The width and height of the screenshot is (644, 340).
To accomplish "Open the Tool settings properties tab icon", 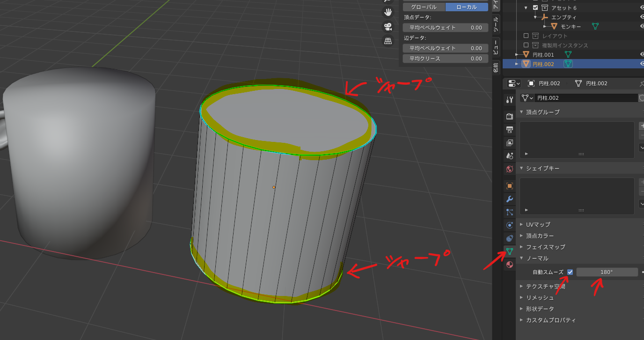I will tap(510, 100).
